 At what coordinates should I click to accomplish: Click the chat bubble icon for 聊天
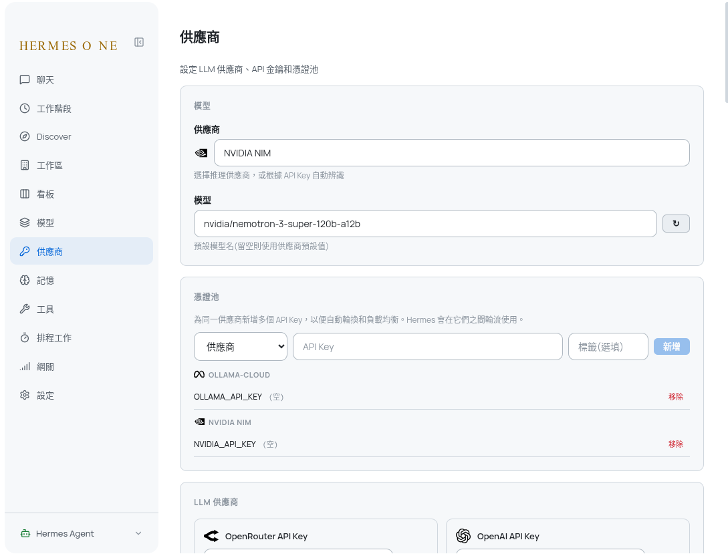click(25, 80)
